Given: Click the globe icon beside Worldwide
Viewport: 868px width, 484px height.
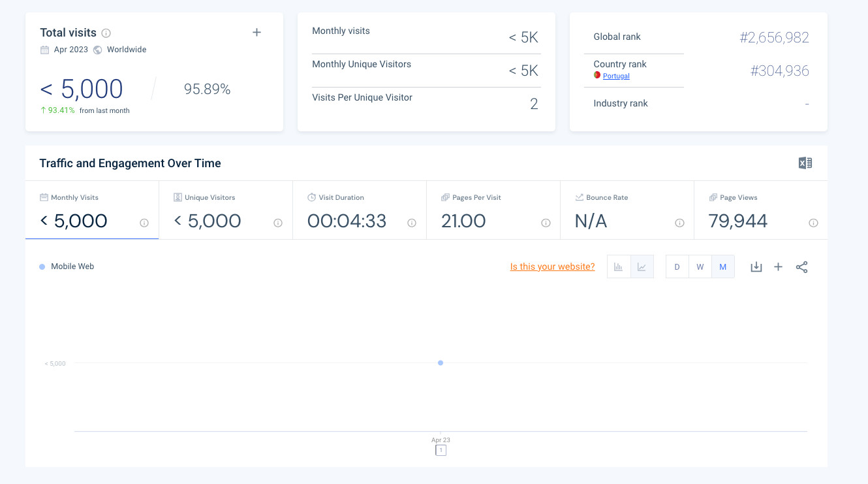Looking at the screenshot, I should coord(98,49).
